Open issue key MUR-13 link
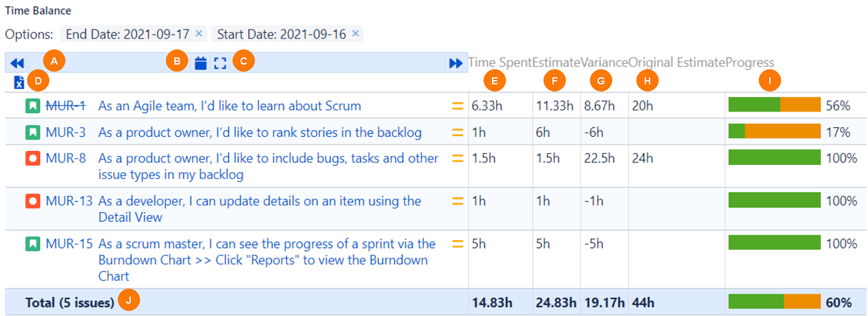 tap(69, 201)
